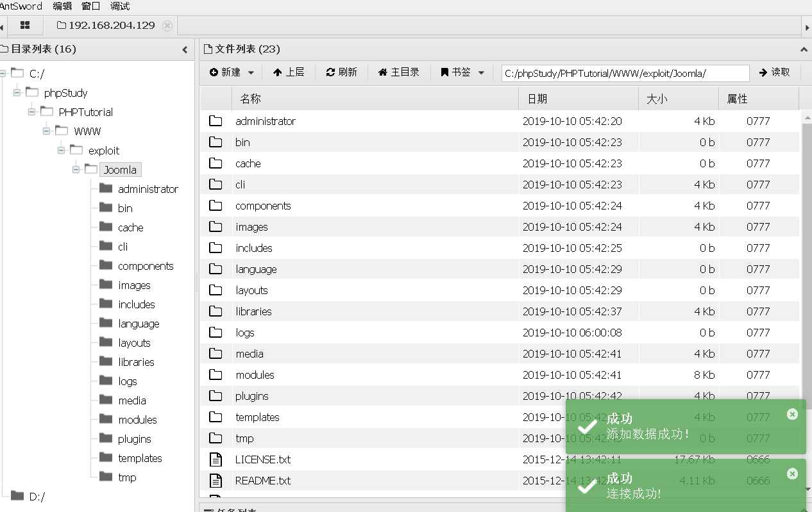Select media folder icon in the tree
Viewport: 812px width, 512px height.
pyautogui.click(x=106, y=400)
